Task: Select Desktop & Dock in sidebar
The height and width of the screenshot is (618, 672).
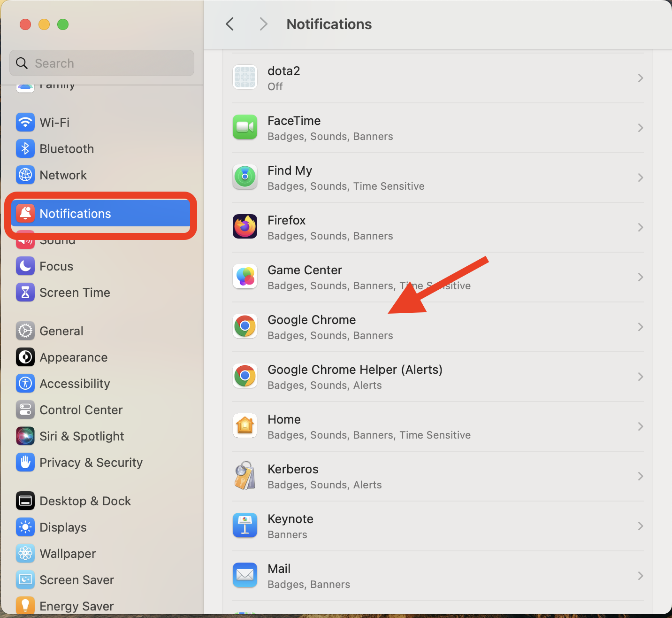Action: [101, 501]
